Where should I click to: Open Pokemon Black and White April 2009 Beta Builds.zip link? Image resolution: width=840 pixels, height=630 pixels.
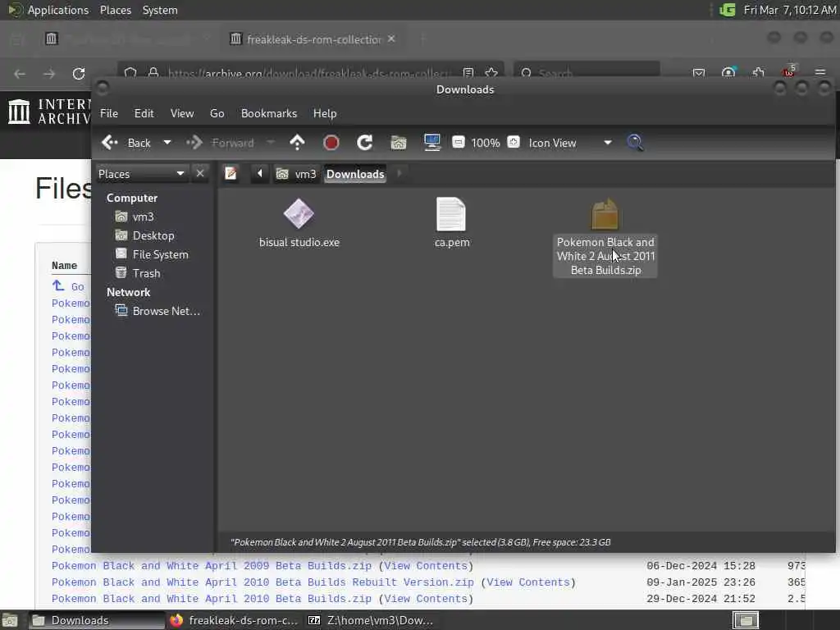click(x=211, y=566)
